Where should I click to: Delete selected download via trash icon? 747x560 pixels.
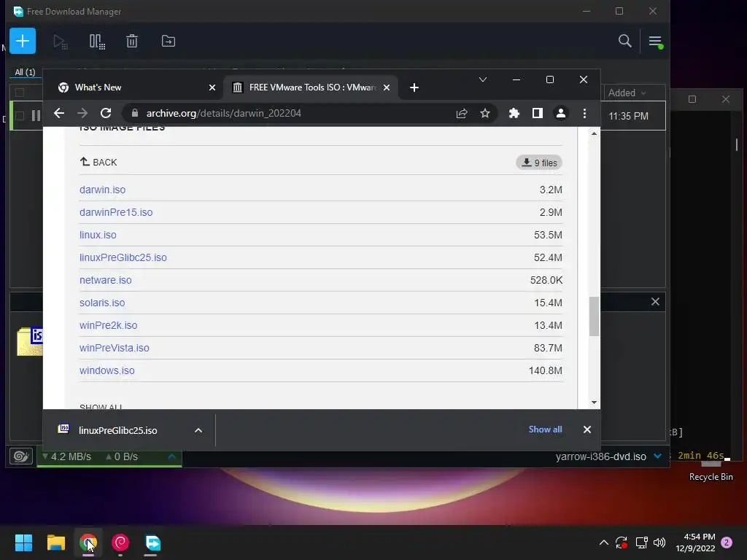coord(132,42)
